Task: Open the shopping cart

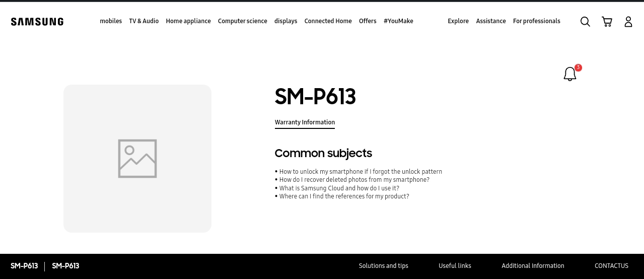Action: tap(607, 22)
